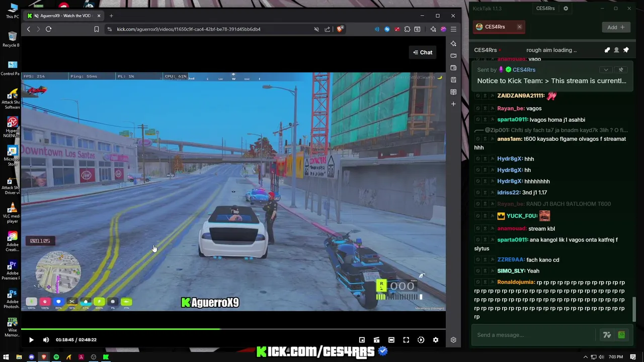644x362 pixels.
Task: Select CES4Rrs title tab in KickTalk
Action: (x=545, y=9)
